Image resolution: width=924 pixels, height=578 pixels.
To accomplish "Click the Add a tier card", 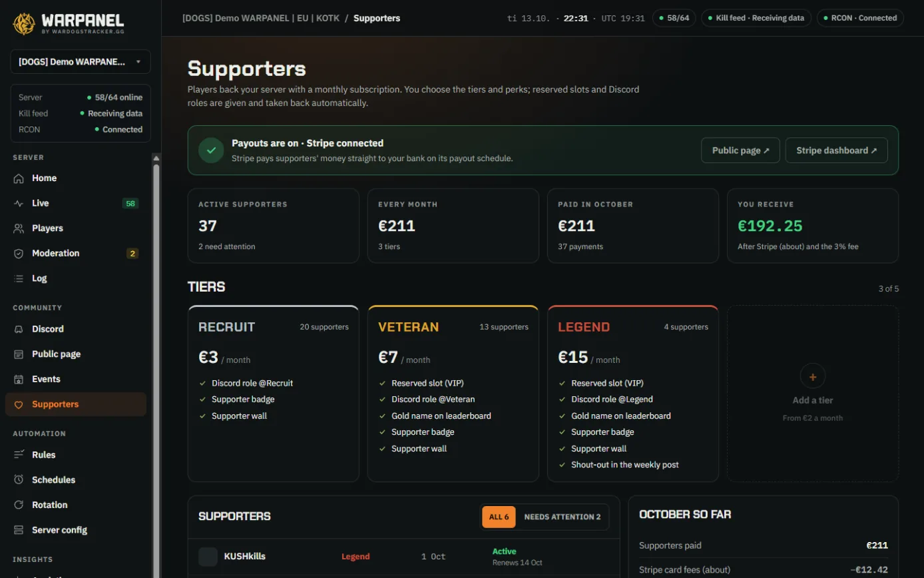I will tap(813, 394).
